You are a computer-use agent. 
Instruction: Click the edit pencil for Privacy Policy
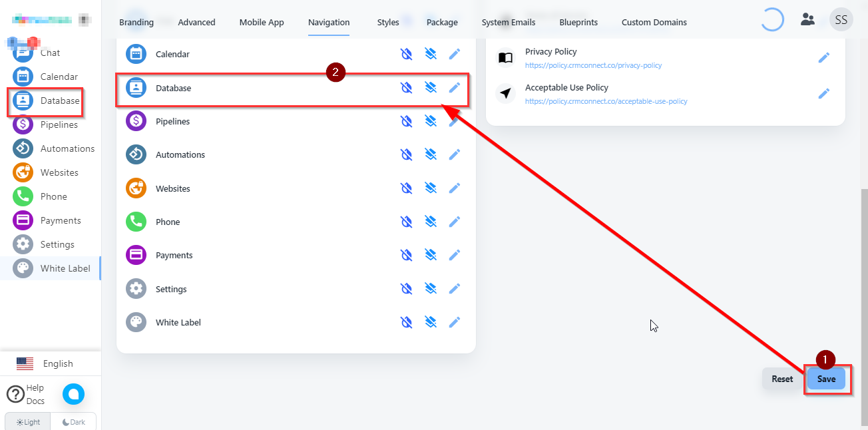pos(823,58)
